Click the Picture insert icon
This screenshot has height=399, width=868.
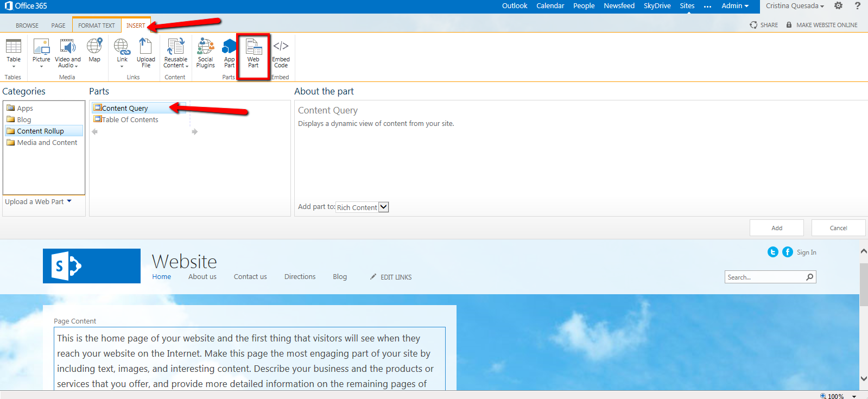point(41,52)
